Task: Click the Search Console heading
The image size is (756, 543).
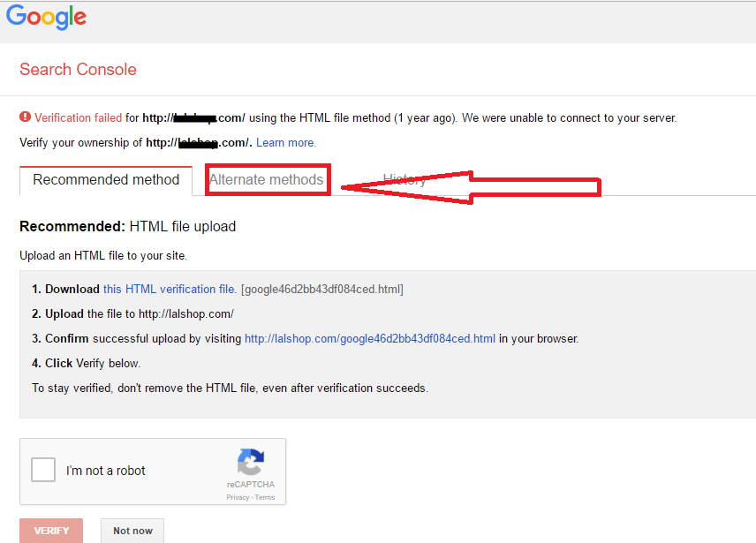Action: click(x=78, y=70)
